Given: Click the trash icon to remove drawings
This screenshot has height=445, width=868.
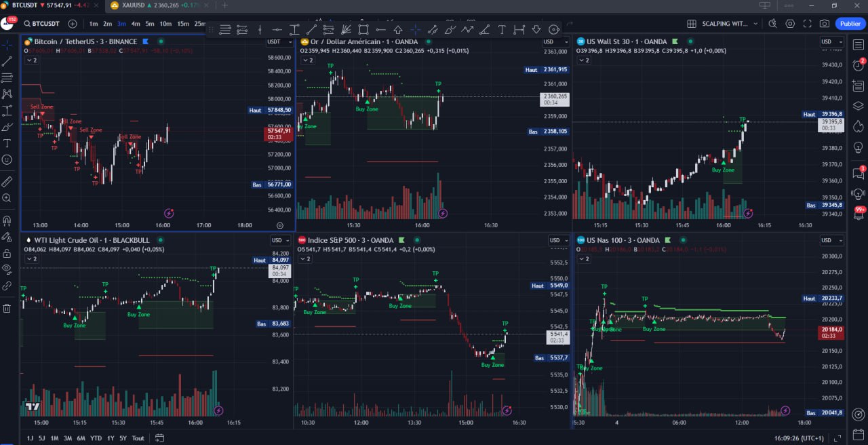Looking at the screenshot, I should pos(7,308).
